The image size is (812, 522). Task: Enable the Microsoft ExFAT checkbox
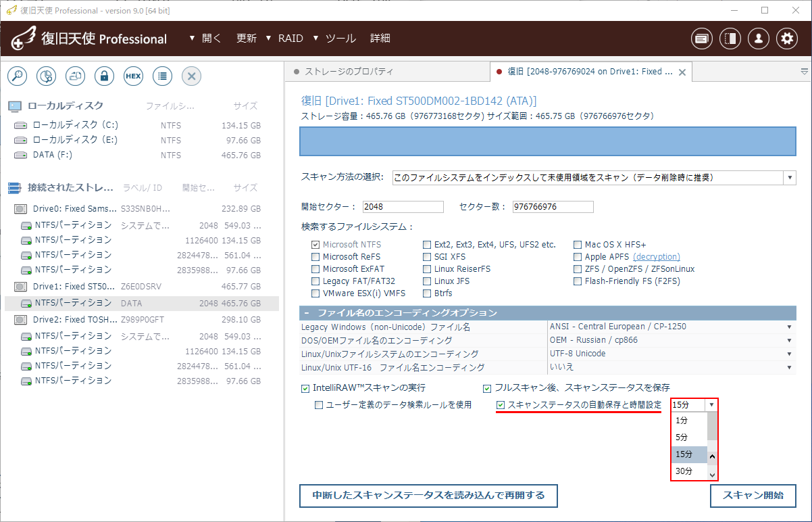tap(315, 269)
